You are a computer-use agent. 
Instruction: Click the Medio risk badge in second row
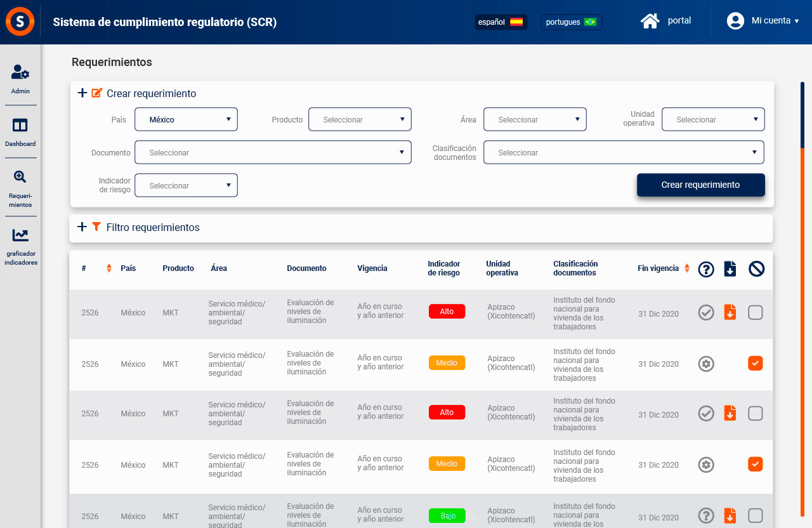point(447,363)
